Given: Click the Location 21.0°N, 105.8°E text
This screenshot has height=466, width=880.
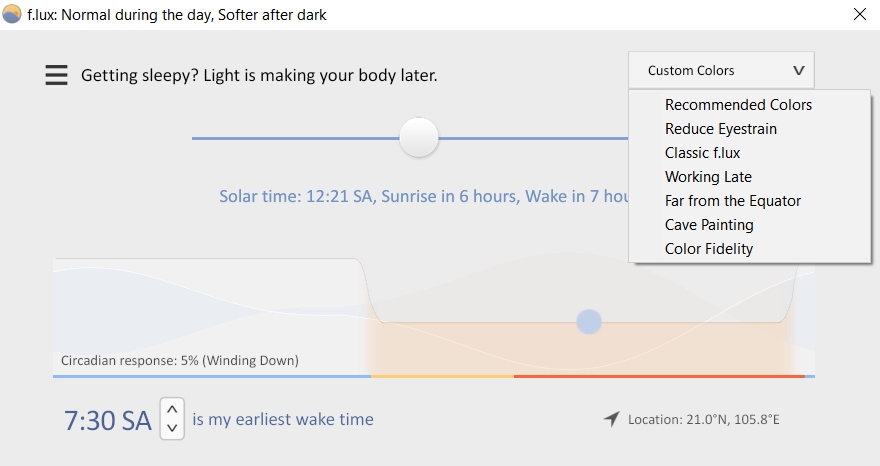Looking at the screenshot, I should 704,419.
